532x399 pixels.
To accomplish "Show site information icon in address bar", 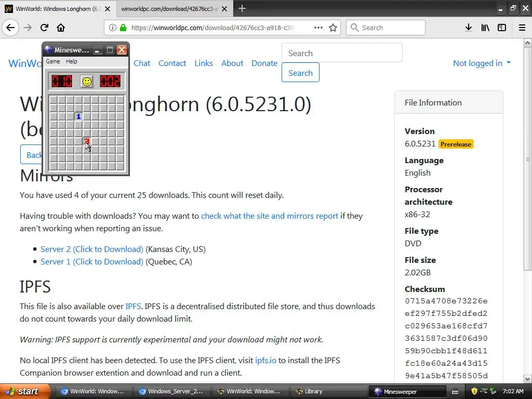I will coord(113,28).
